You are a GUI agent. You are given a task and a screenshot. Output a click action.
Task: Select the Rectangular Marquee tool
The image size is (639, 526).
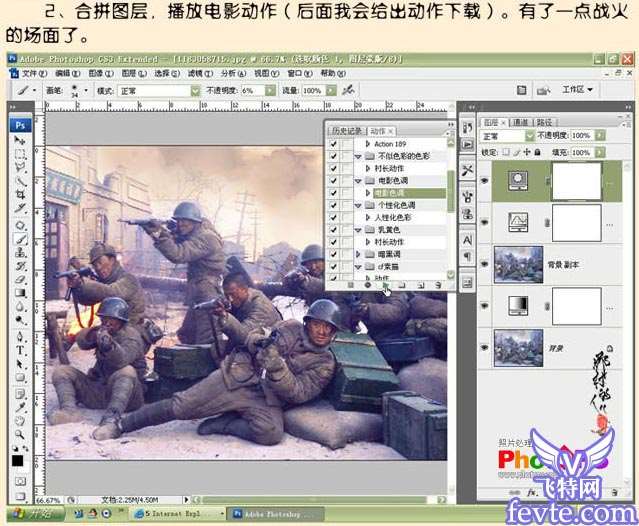(x=20, y=154)
